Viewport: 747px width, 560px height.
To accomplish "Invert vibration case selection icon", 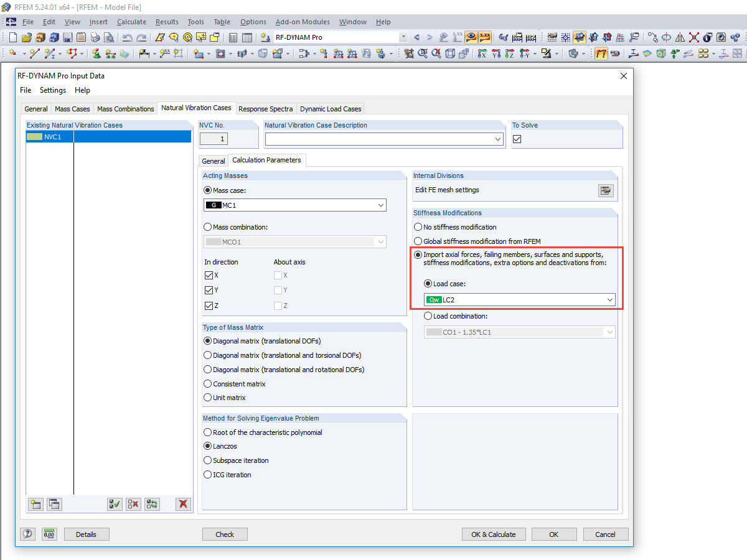I will pos(152,504).
